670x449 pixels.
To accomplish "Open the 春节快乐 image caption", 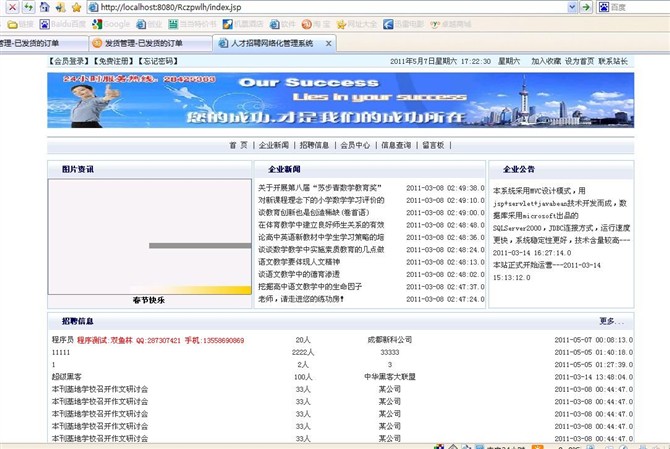I will tap(149, 300).
